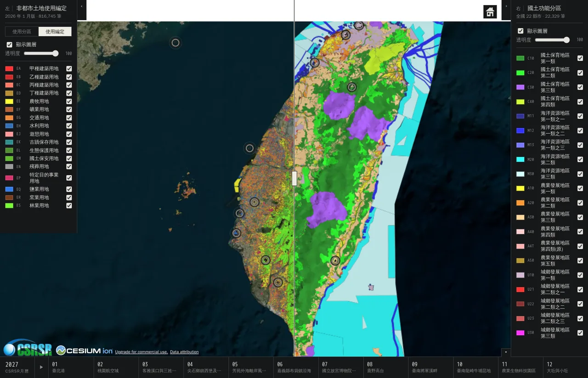Open timeline entry 08 鹿野高台
Image resolution: width=588 pixels, height=378 pixels.
tap(385, 367)
